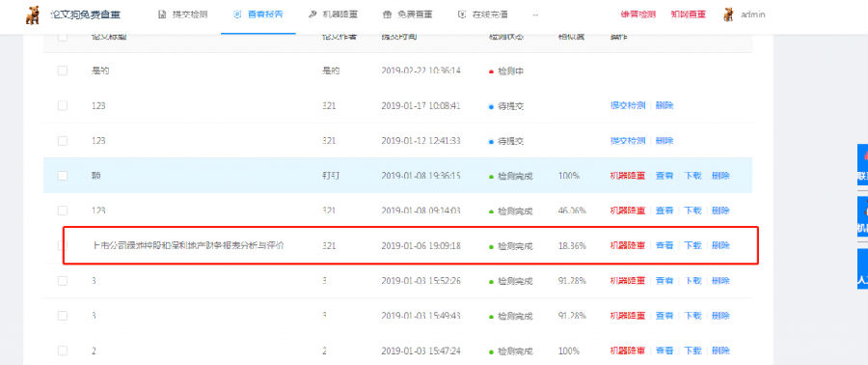868x365 pixels.
Task: Expand the nav overflow ellipsis menu
Action: (x=535, y=14)
